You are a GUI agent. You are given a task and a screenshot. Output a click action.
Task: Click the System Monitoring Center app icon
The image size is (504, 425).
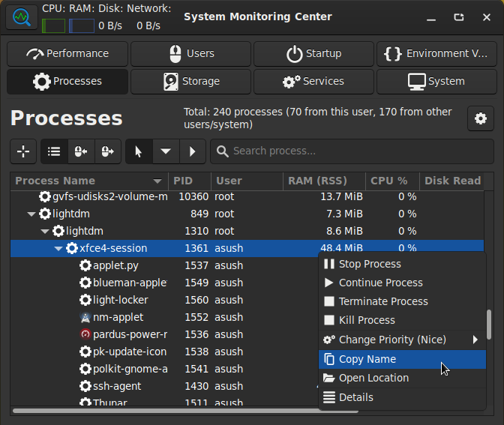tap(22, 16)
